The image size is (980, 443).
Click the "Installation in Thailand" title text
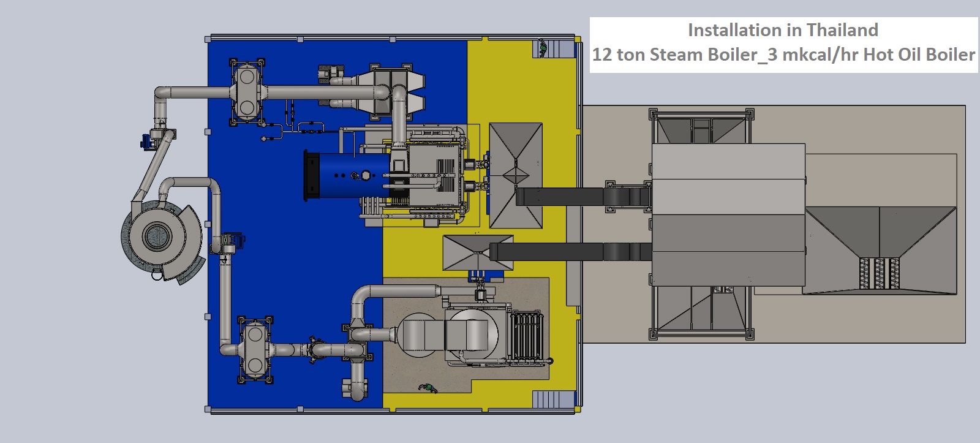click(783, 30)
